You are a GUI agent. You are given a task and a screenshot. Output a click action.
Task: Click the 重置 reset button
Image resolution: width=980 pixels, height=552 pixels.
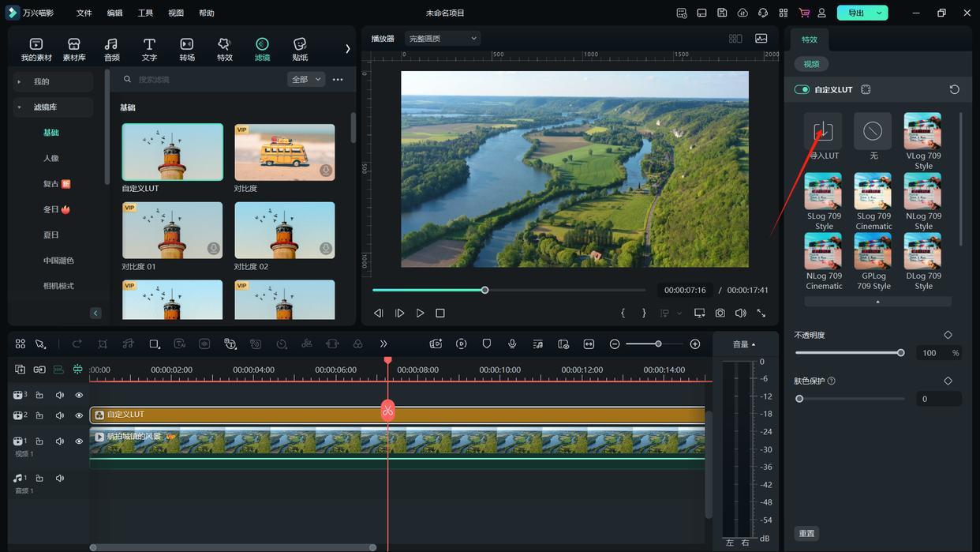(806, 533)
